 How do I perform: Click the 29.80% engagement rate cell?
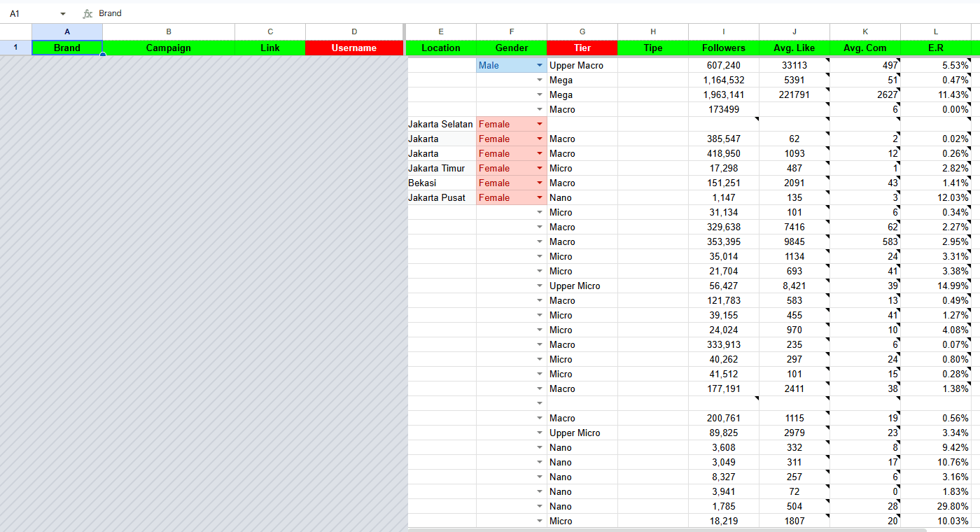point(935,506)
